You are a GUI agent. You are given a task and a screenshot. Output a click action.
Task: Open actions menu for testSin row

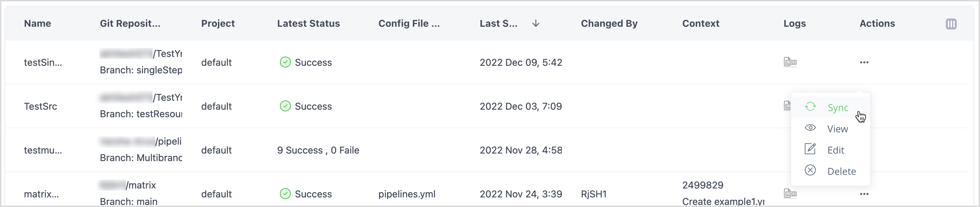(864, 62)
